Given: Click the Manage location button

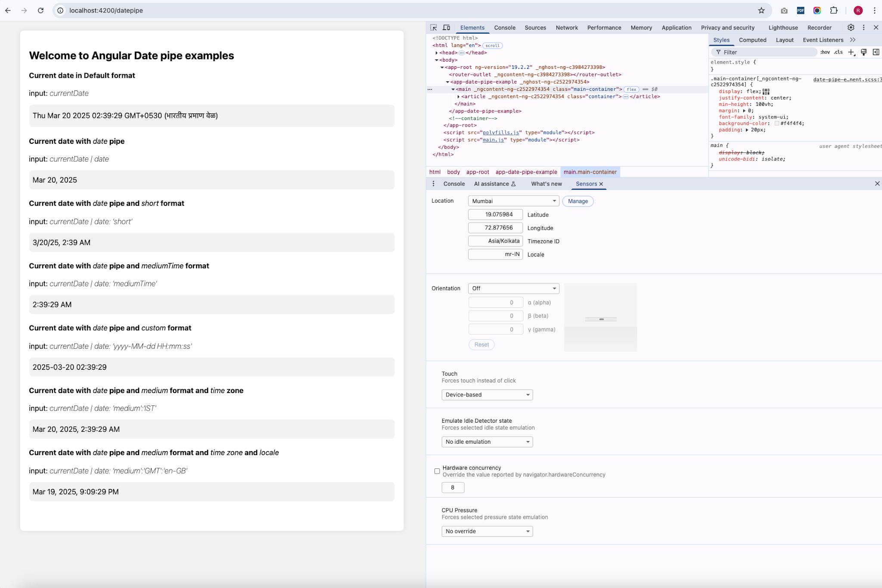Looking at the screenshot, I should coord(578,201).
